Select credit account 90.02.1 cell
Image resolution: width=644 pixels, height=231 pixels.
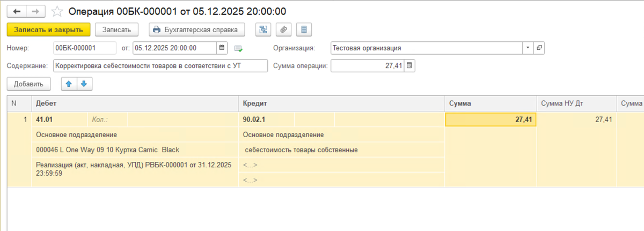(266, 120)
